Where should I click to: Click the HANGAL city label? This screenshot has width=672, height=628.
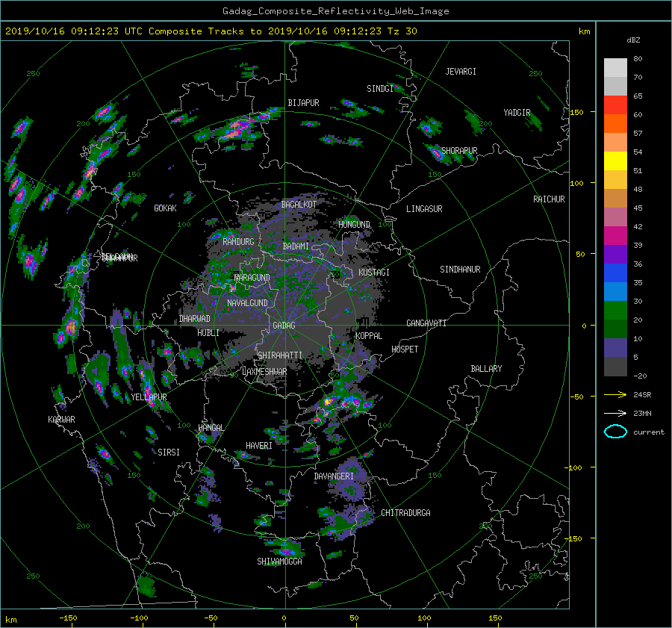point(211,427)
